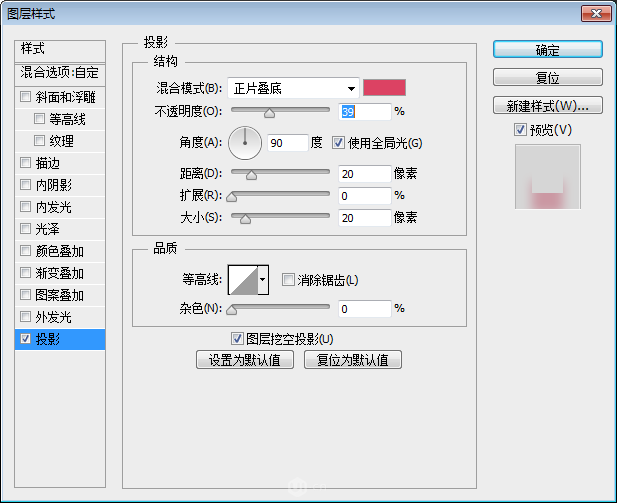Enable 内发光 checkbox

(26, 207)
